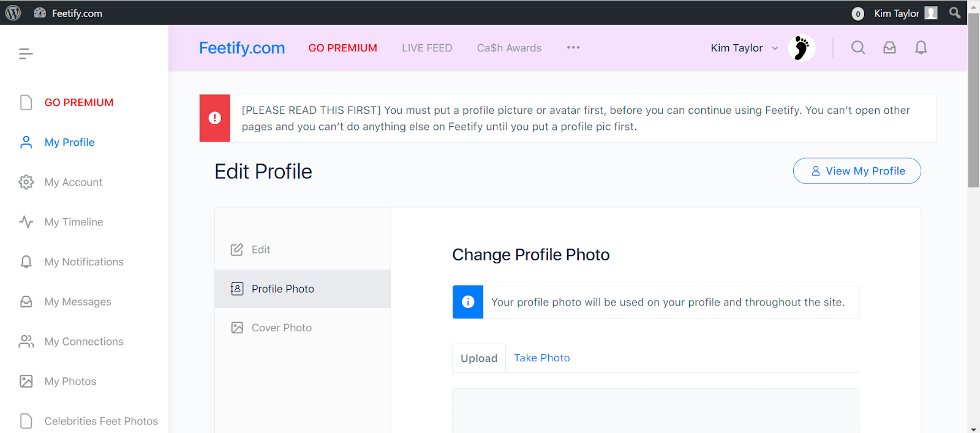Open admin bar search magnifier icon

(x=954, y=13)
